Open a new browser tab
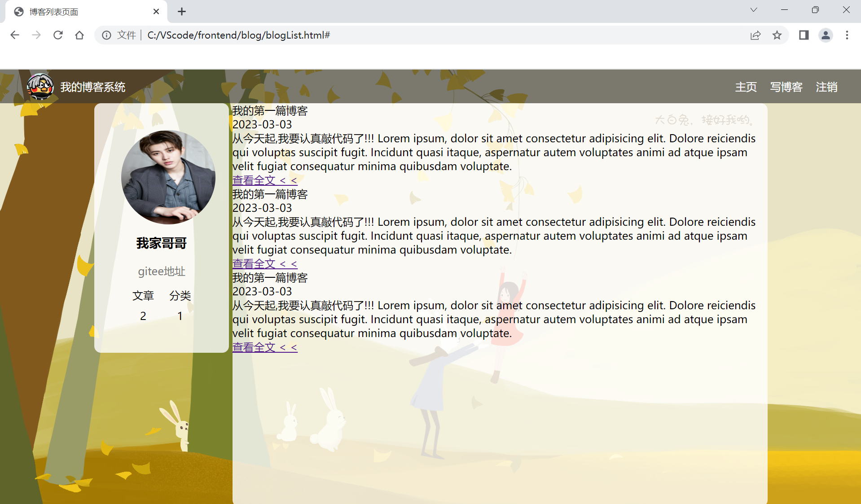The image size is (861, 504). pos(182,12)
